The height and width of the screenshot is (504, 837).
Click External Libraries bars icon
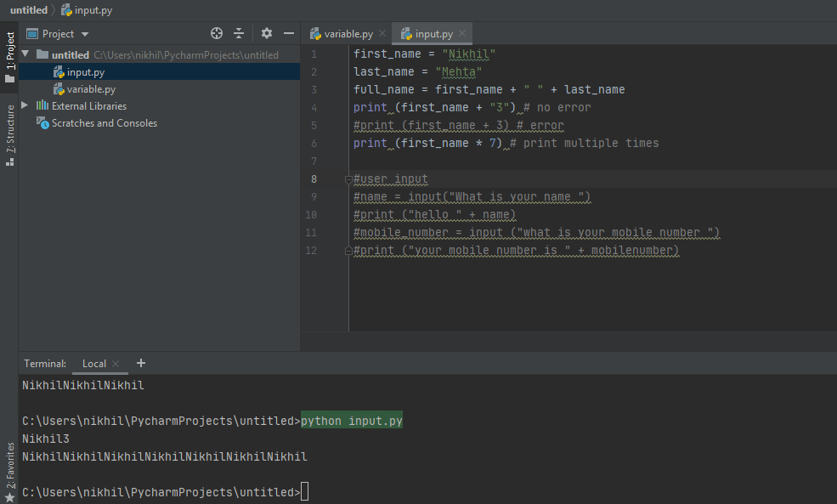42,105
